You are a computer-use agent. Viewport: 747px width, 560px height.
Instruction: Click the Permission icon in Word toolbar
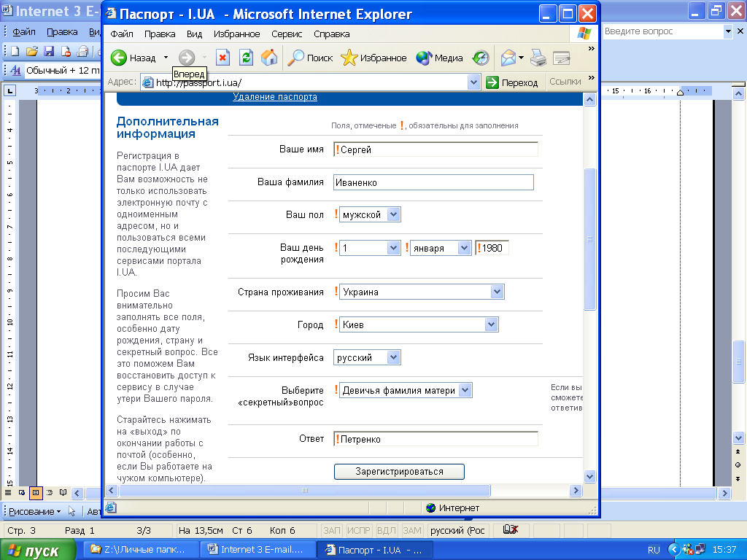pos(66,51)
